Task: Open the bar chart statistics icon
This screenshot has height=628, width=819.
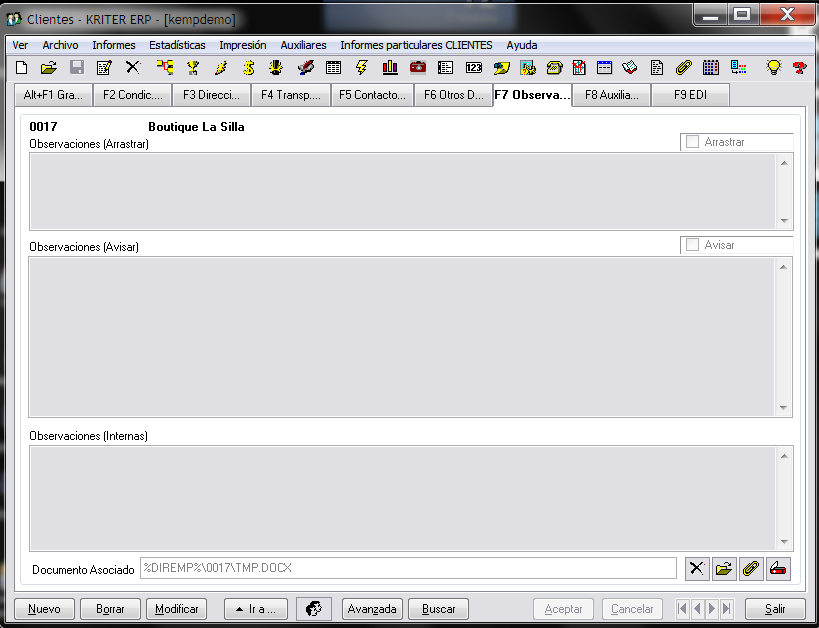Action: (x=390, y=67)
